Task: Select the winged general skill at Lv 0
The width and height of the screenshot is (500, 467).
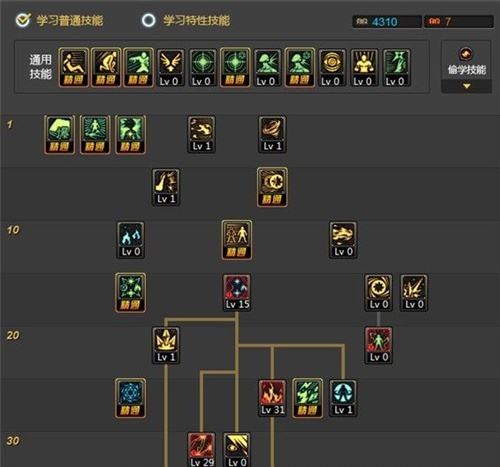Action: [170, 68]
